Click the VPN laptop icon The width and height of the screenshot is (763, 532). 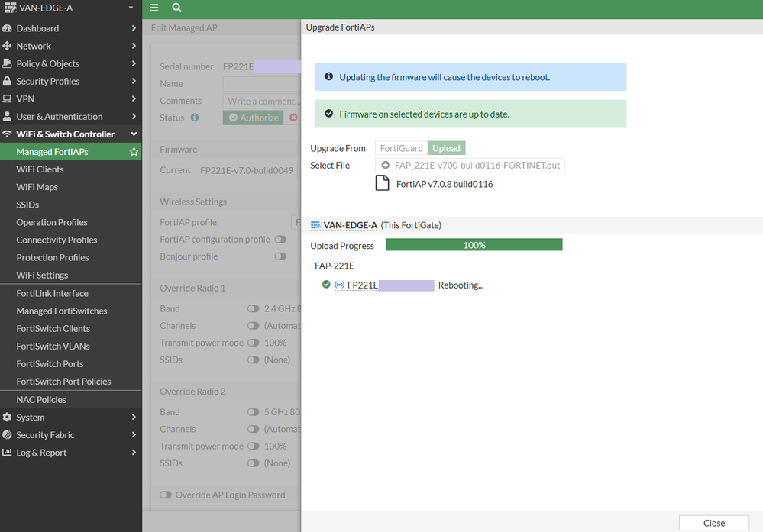click(x=7, y=98)
